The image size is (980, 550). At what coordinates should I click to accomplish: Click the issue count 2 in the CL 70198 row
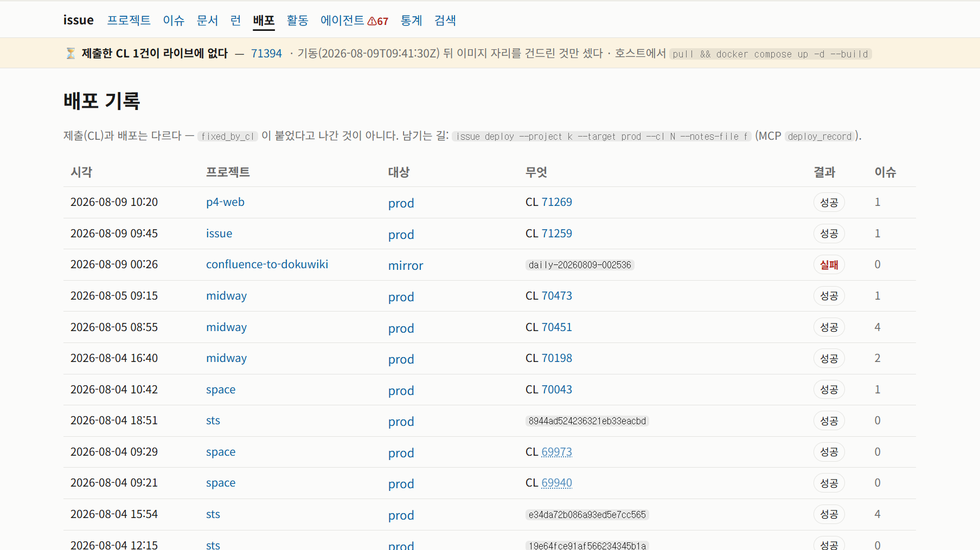tap(877, 358)
